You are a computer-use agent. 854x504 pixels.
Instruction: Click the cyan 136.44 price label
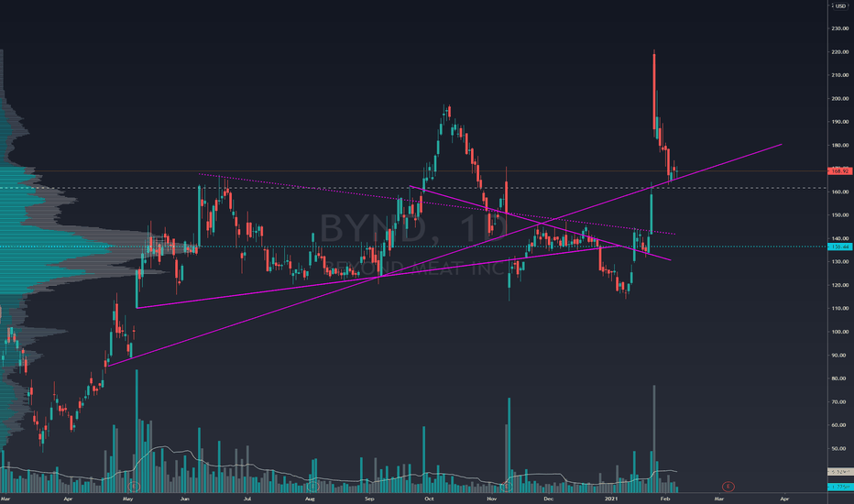coord(840,247)
